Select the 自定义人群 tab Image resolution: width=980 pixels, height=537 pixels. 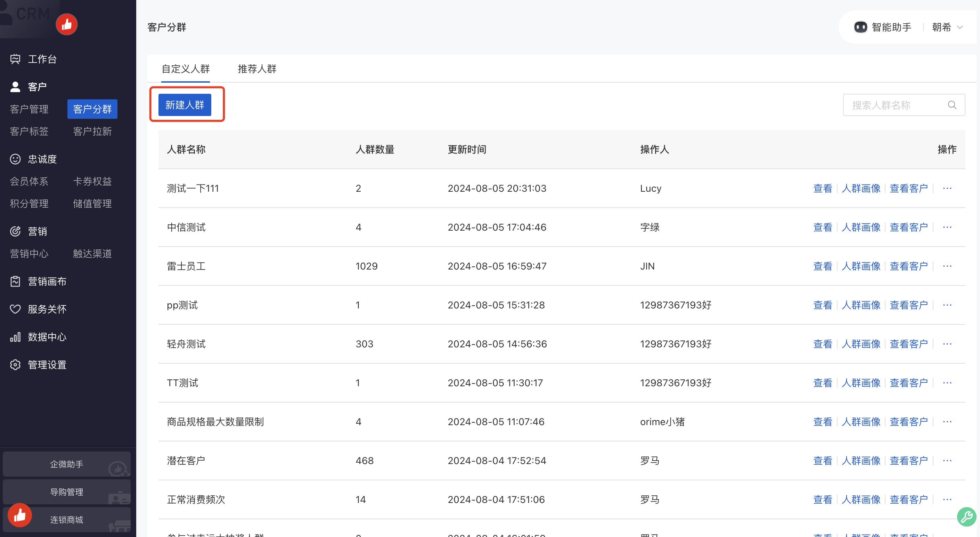[186, 69]
